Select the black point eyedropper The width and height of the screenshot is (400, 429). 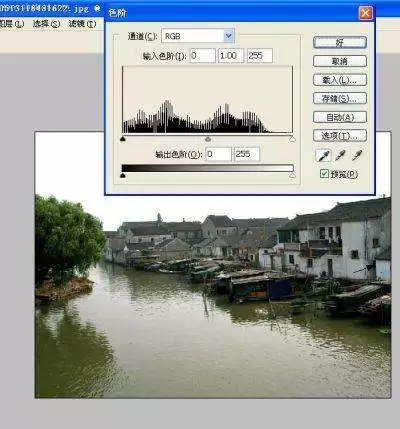tap(323, 155)
